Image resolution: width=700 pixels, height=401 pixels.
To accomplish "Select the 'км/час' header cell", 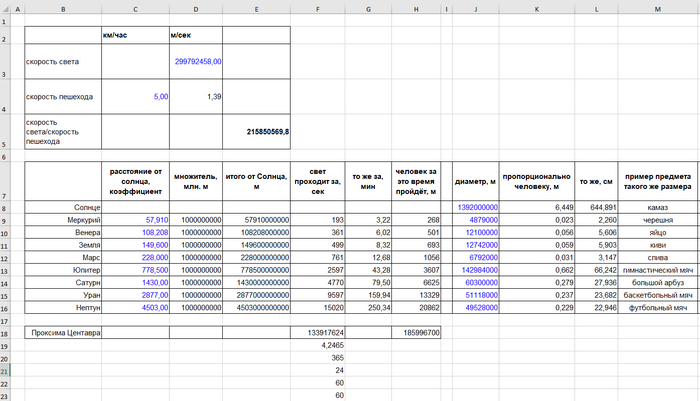I will 135,35.
